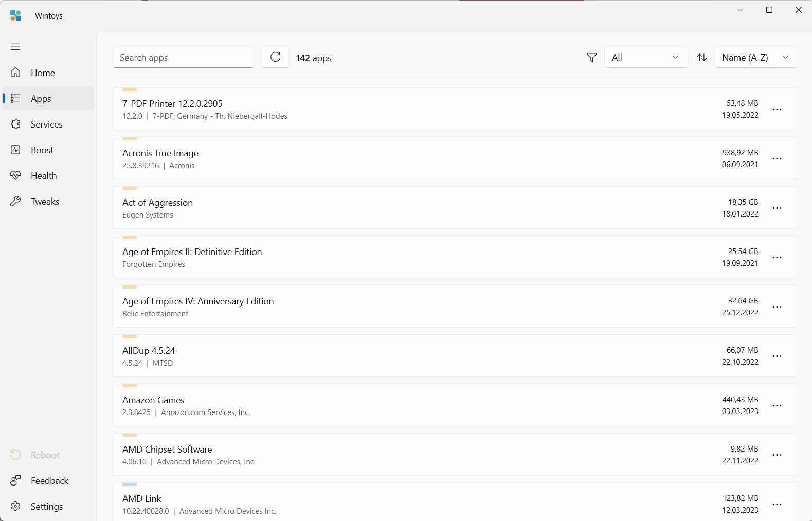Click the 22.10.2022 install date

(x=740, y=362)
